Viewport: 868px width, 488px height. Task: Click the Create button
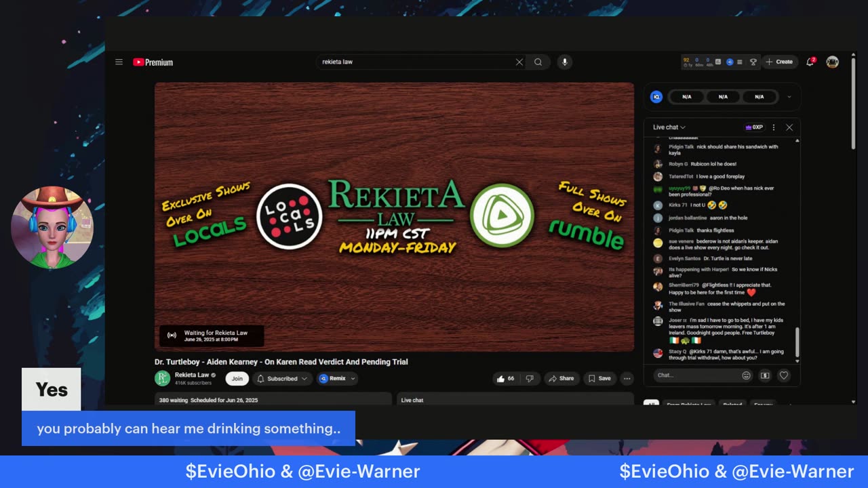tap(779, 62)
